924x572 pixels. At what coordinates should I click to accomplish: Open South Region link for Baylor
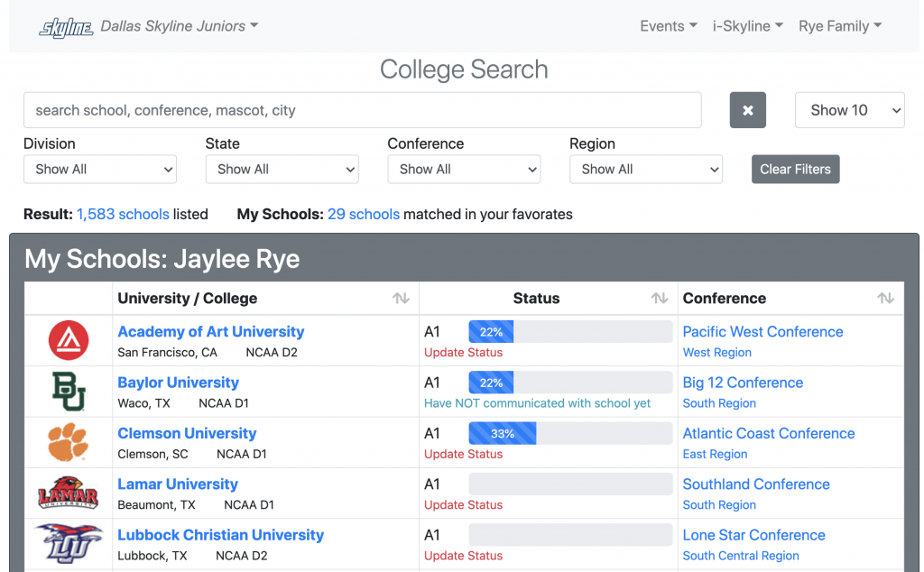pyautogui.click(x=719, y=403)
